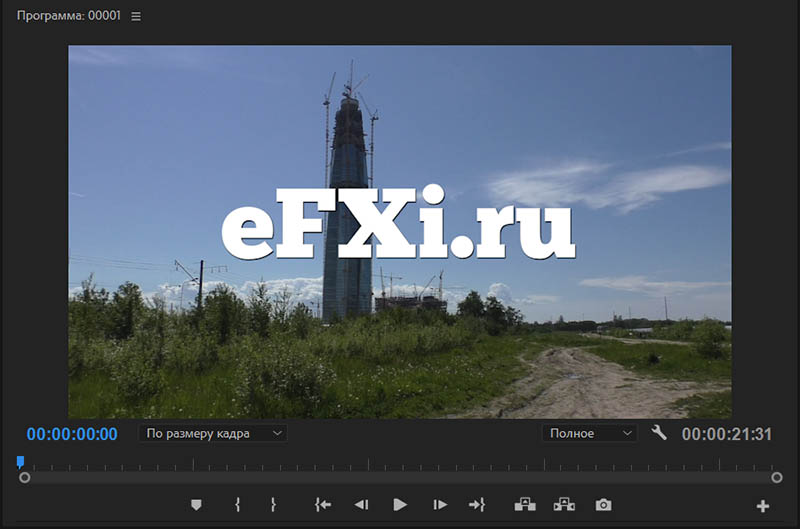Open the wrench settings menu

(x=659, y=433)
